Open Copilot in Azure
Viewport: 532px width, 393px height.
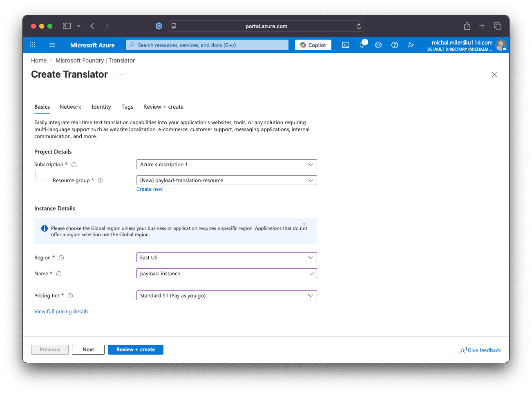coord(313,45)
